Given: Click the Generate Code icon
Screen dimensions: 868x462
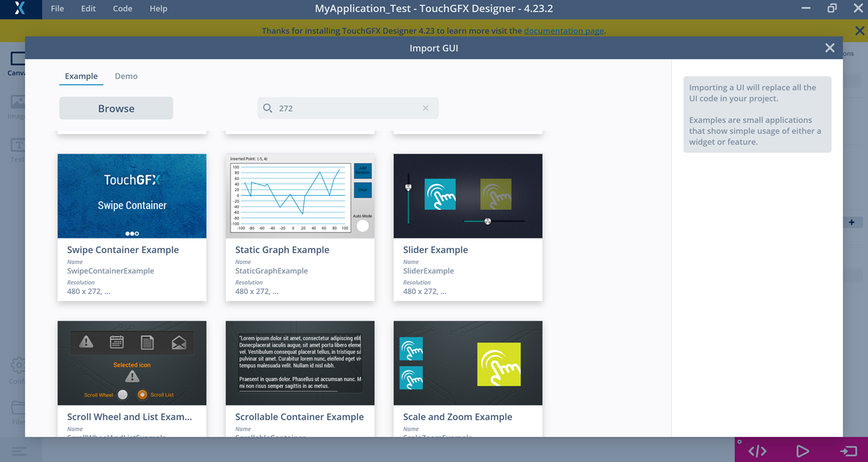Looking at the screenshot, I should (757, 451).
